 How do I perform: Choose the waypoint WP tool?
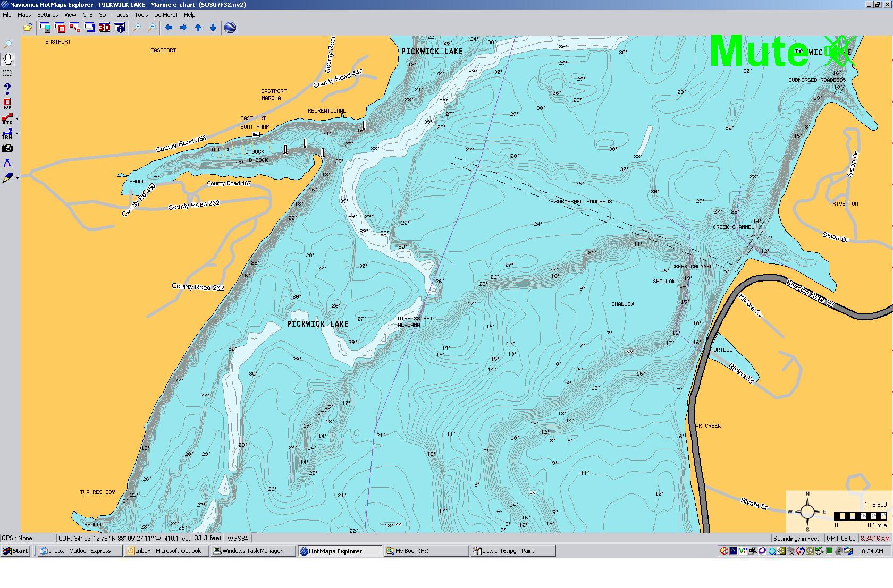7,104
